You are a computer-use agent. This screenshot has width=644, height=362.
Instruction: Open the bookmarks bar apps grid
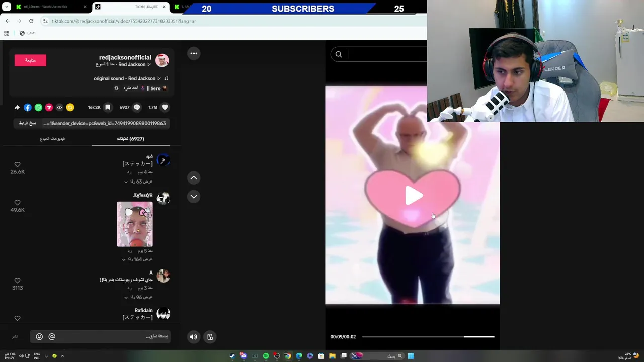[7, 33]
